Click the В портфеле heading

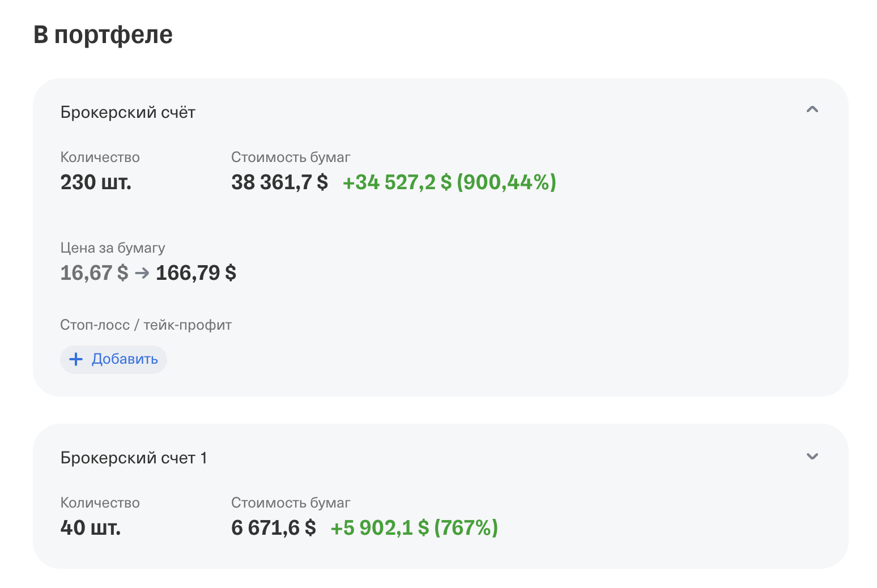click(x=103, y=35)
